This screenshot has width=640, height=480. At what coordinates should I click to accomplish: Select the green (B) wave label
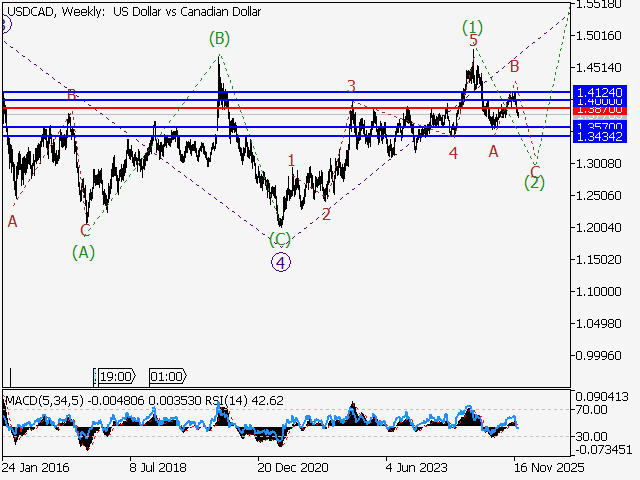tap(220, 39)
